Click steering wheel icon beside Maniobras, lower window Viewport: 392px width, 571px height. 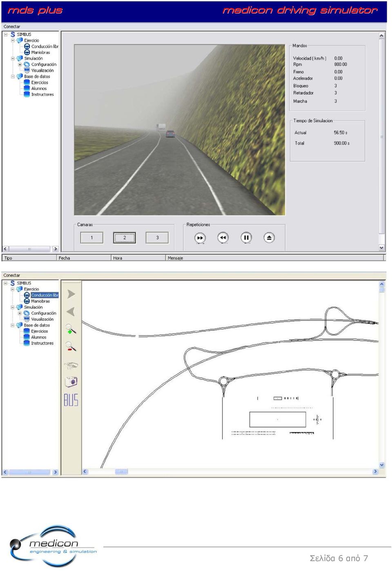(x=27, y=301)
